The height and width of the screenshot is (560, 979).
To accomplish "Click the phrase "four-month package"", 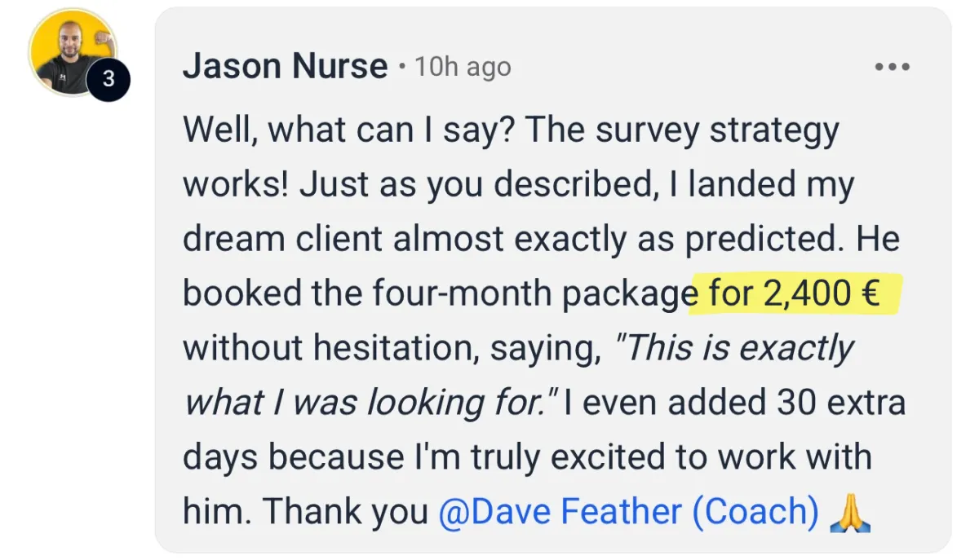I will (x=532, y=294).
